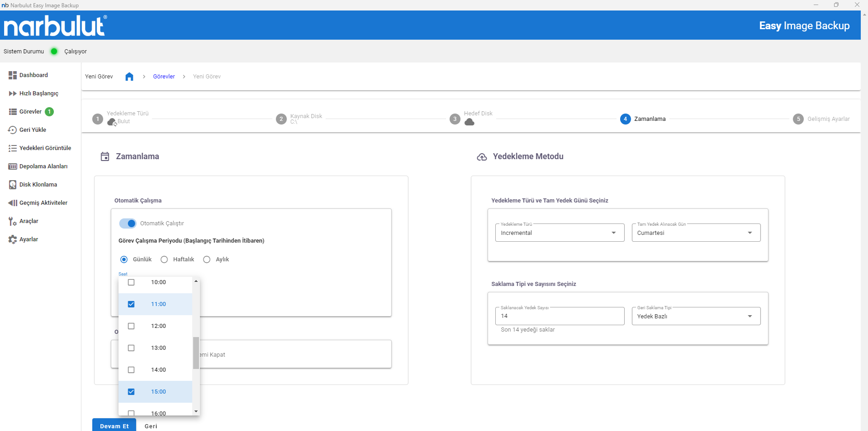Open Ayarlar gear icon
Image resolution: width=868 pixels, height=431 pixels.
[x=12, y=239]
